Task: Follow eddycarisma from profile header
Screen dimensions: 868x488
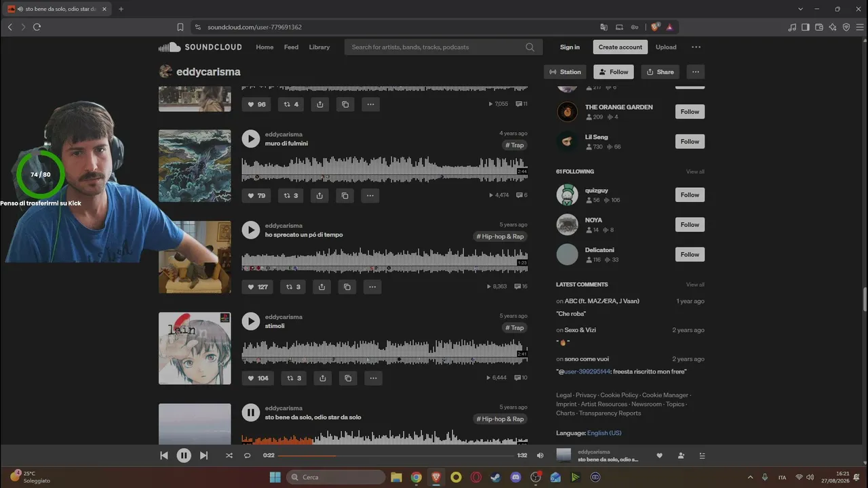Action: (x=613, y=72)
